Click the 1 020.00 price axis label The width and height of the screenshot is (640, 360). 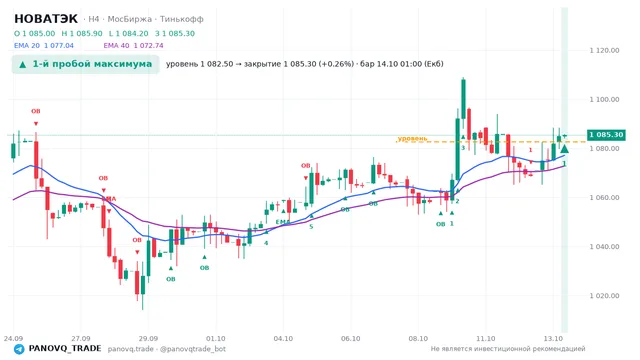(604, 295)
